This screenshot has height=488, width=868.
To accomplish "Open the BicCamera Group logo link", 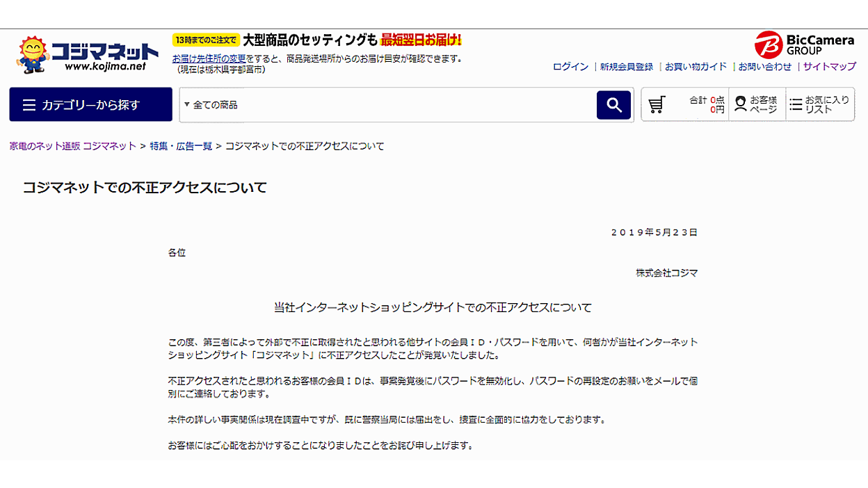I will [x=804, y=44].
